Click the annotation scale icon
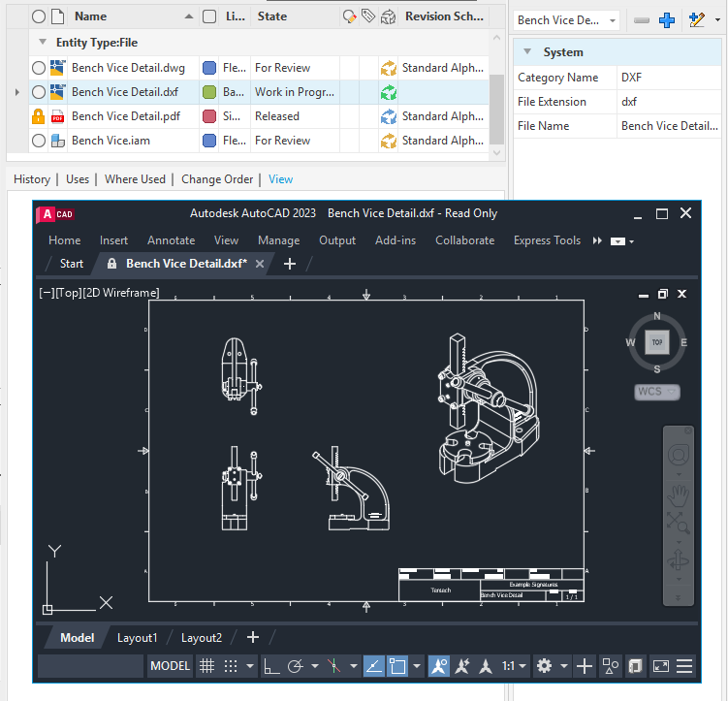Image resolution: width=728 pixels, height=701 pixels. point(486,666)
